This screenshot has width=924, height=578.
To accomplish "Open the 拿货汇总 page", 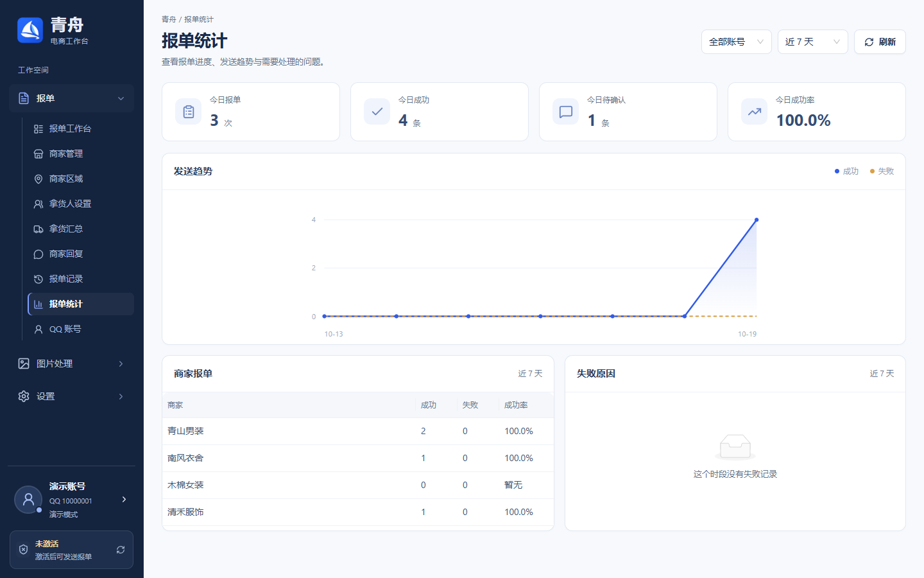I will pos(81,229).
